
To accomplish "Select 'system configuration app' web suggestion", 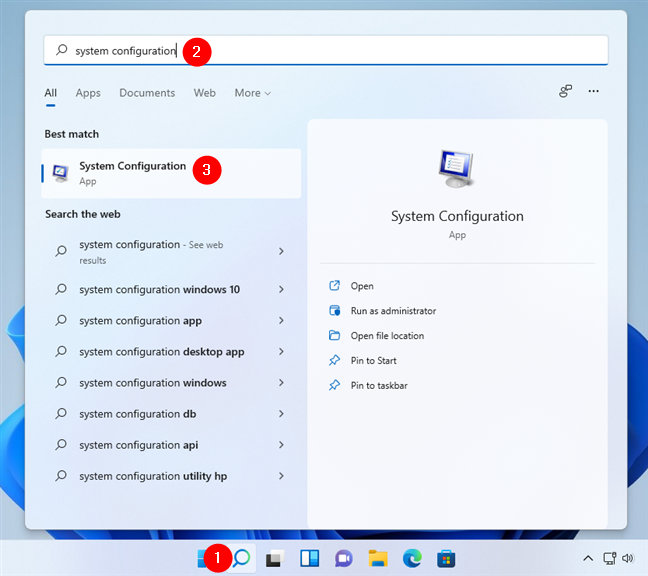I will (x=171, y=321).
